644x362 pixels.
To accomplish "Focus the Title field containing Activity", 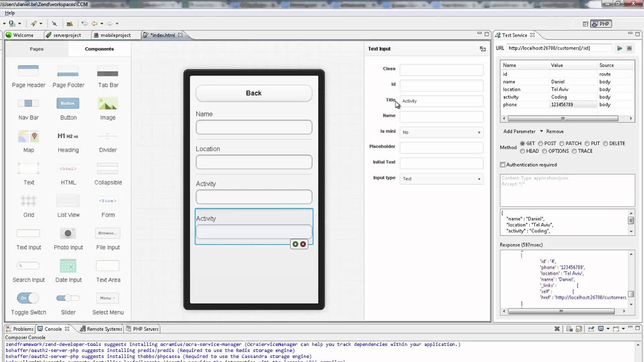I will (x=441, y=101).
